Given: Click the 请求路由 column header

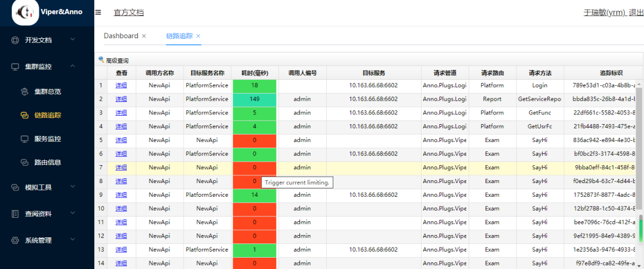Looking at the screenshot, I should point(493,73).
